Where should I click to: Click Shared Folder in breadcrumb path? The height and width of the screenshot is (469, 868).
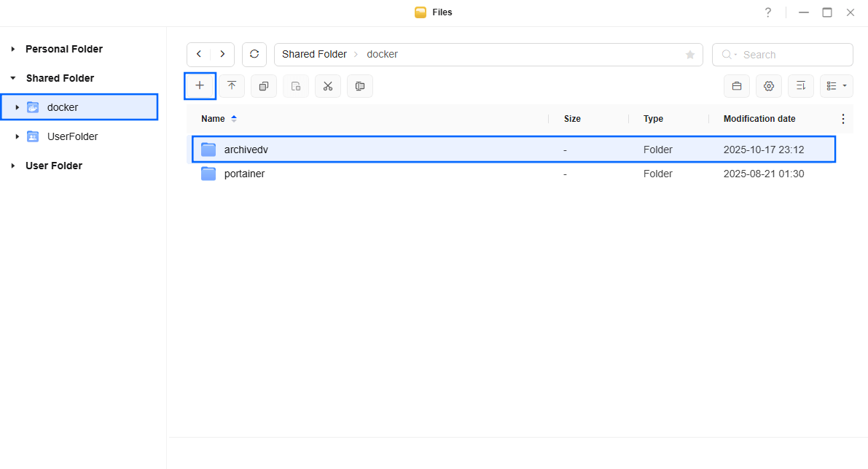click(x=314, y=55)
